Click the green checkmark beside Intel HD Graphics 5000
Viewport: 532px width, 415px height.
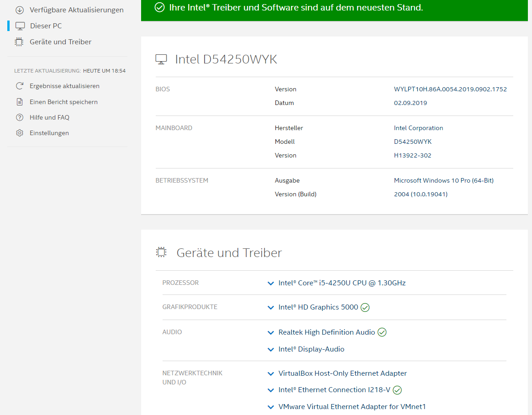tap(365, 307)
